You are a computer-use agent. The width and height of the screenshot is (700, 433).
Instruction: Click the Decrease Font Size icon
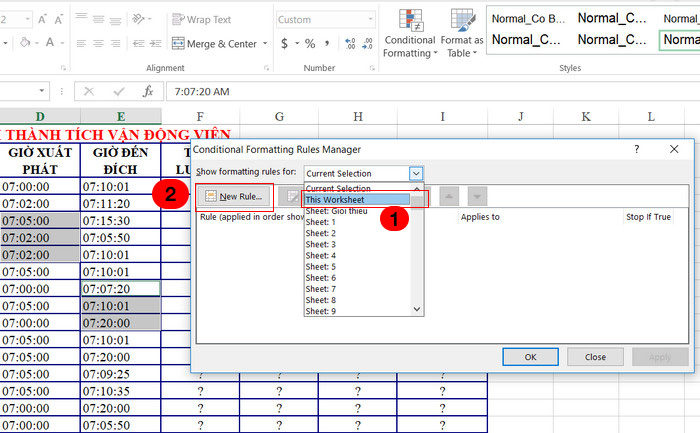pyautogui.click(x=58, y=20)
